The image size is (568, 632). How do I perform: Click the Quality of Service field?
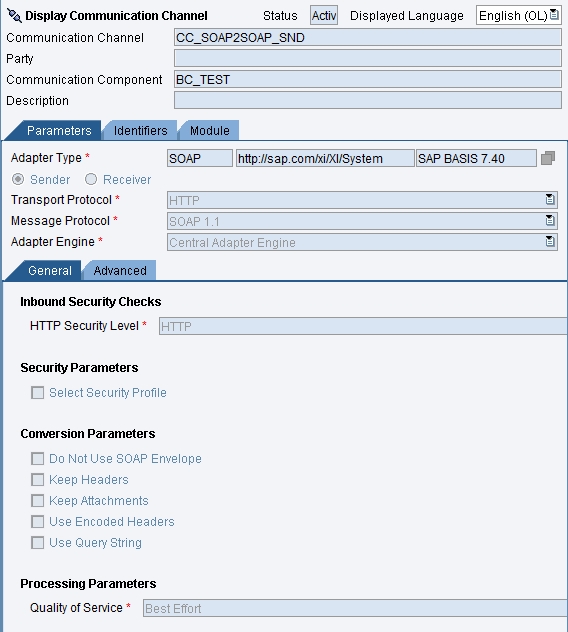(x=355, y=608)
